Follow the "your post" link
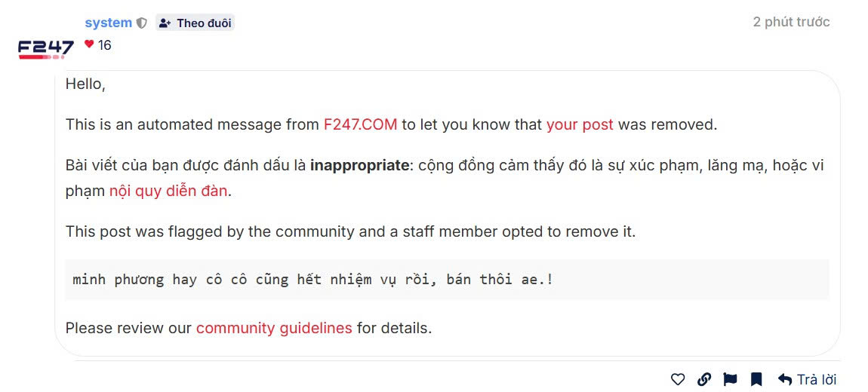The height and width of the screenshot is (392, 868). 580,124
